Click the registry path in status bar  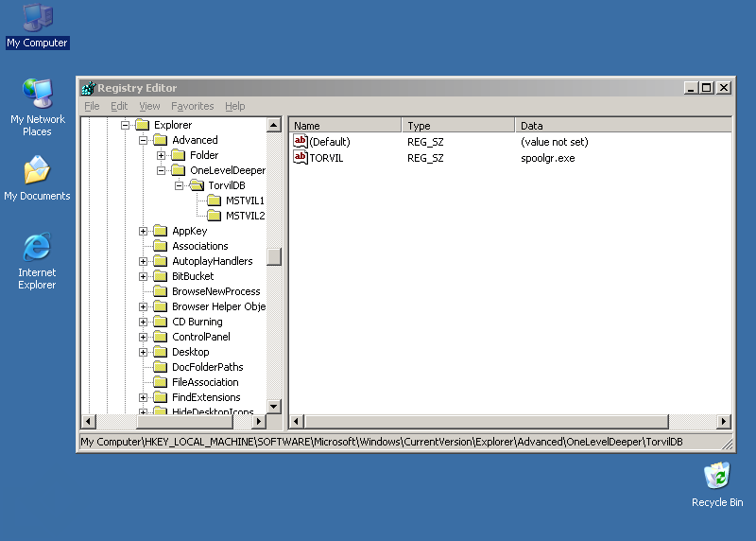(x=382, y=442)
